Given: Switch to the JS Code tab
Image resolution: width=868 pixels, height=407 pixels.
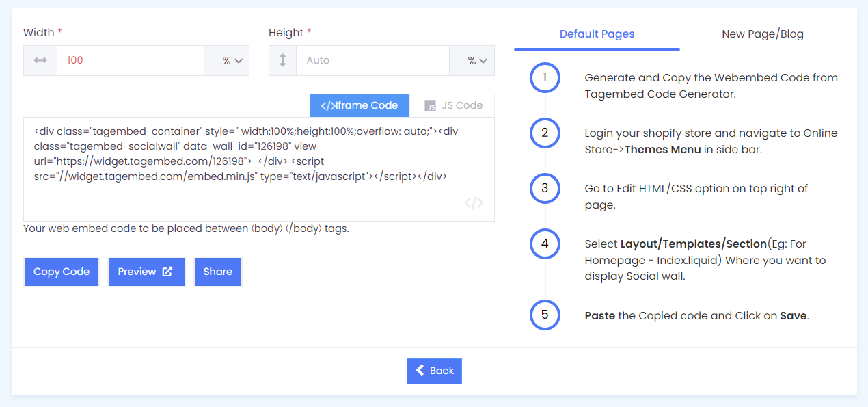Looking at the screenshot, I should 454,105.
